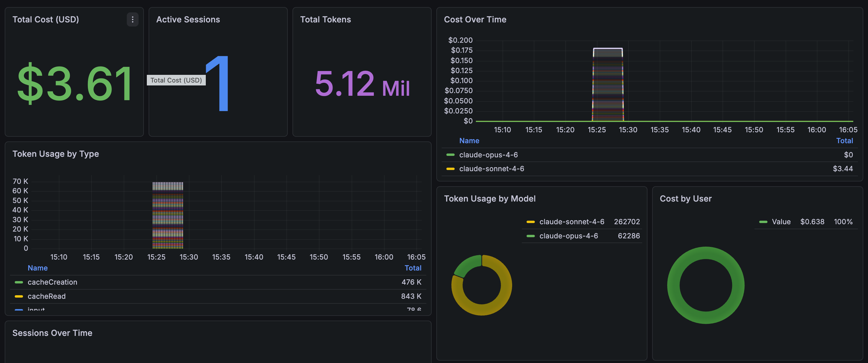
Task: Click the claude-sonnet-4-6 marker in Token Usage by Model
Action: tap(531, 222)
